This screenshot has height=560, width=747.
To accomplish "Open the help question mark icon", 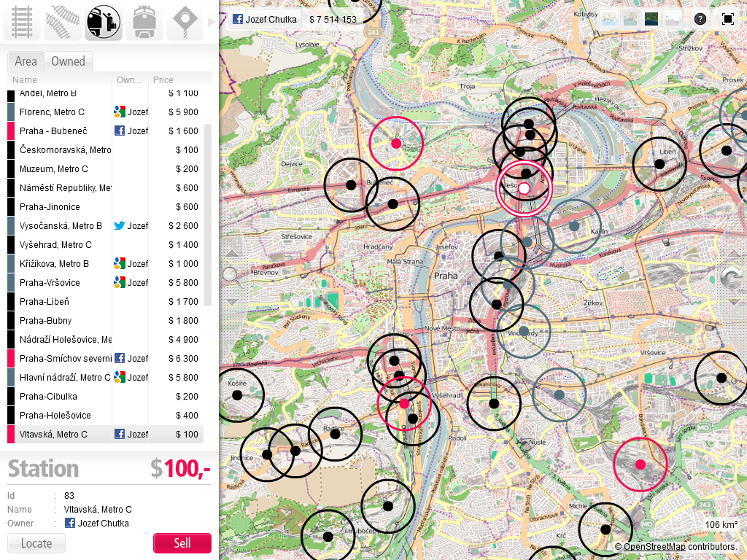I will coord(700,19).
